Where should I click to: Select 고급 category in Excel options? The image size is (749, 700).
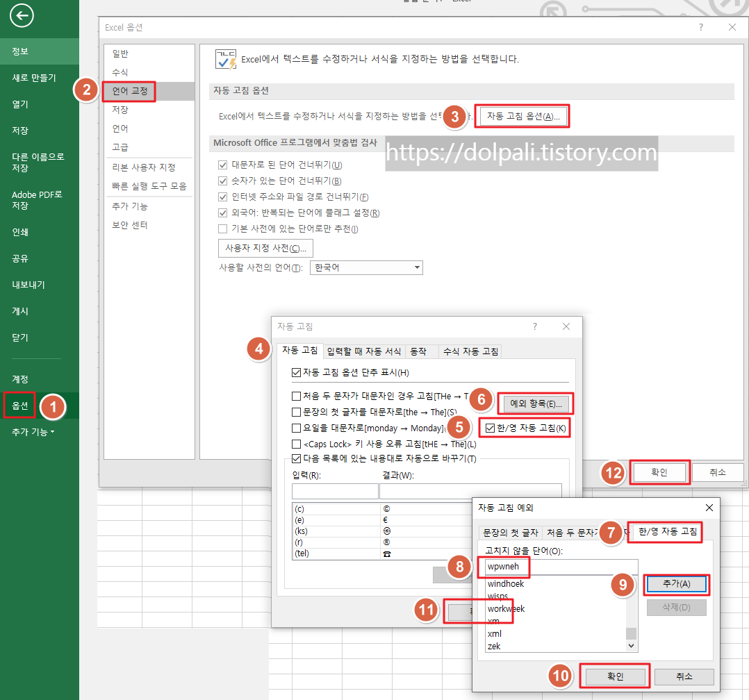tap(149, 147)
